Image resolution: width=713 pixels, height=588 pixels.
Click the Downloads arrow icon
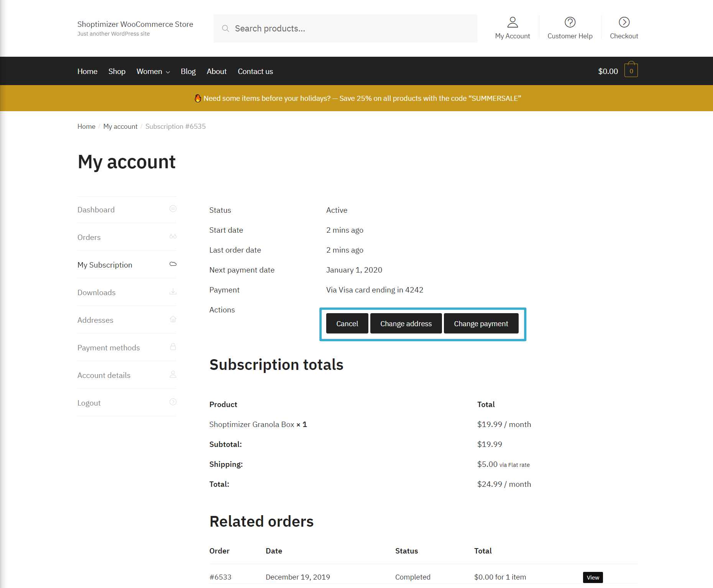(173, 291)
